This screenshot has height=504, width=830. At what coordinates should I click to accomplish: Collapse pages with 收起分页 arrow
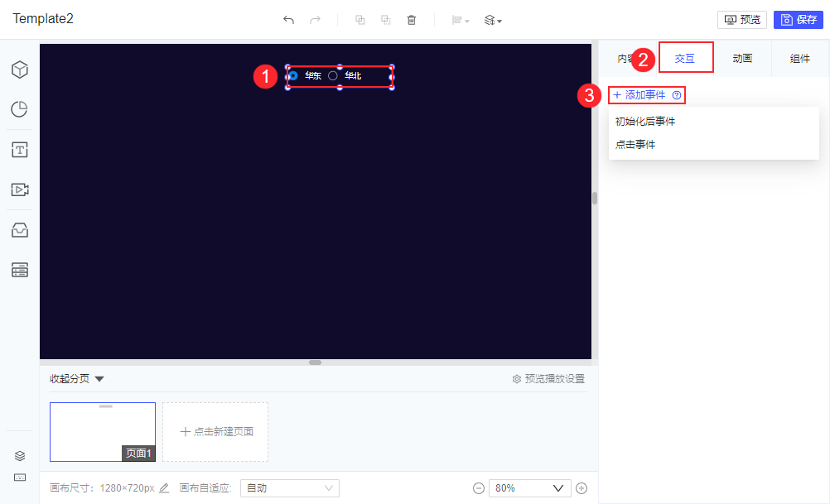point(99,379)
